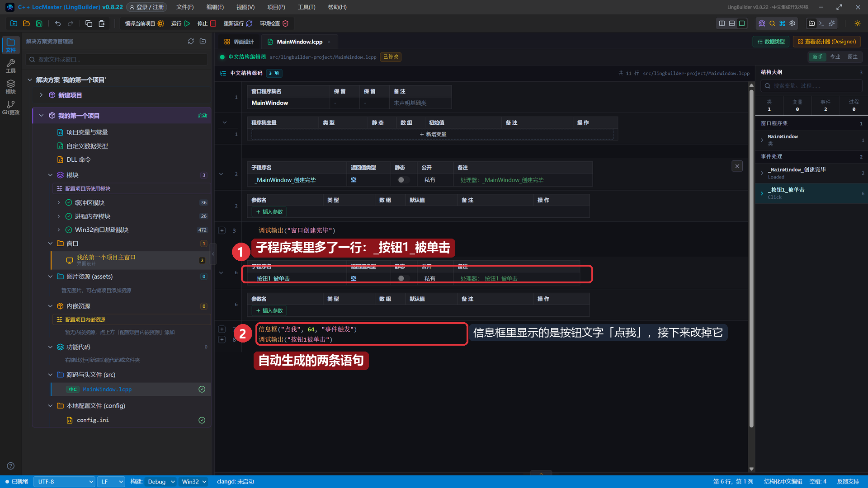Image resolution: width=868 pixels, height=488 pixels.
Task: Collapse the 图片资源 (assets) folder
Action: coord(50,277)
